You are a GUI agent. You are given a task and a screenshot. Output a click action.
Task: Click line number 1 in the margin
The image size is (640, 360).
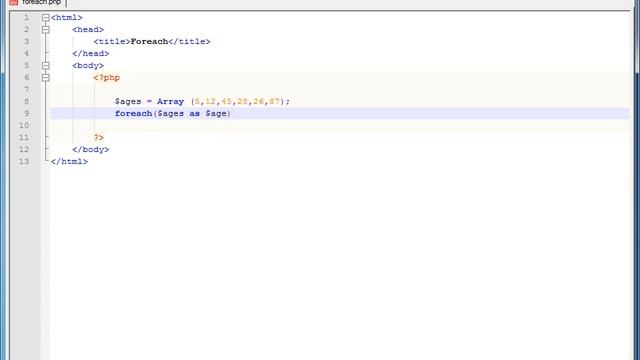(27, 18)
